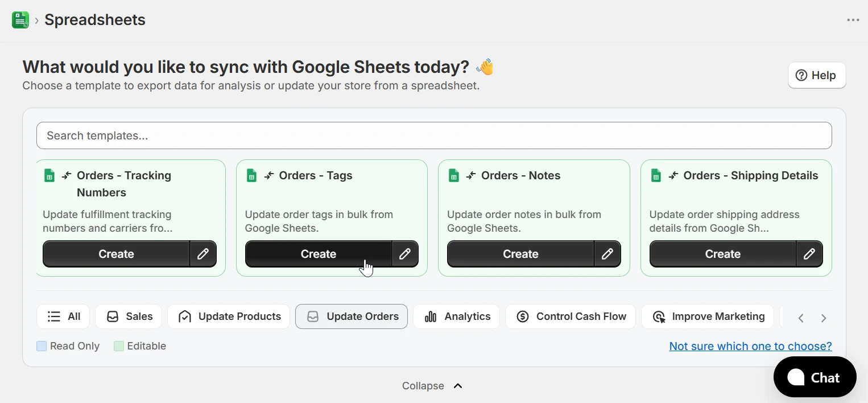Click "Update fulfillment tracking numbers" description
The height and width of the screenshot is (403, 868).
point(108,221)
